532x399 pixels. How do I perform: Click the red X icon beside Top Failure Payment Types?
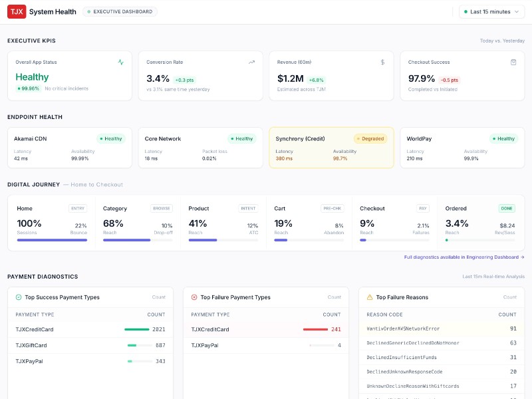(194, 297)
